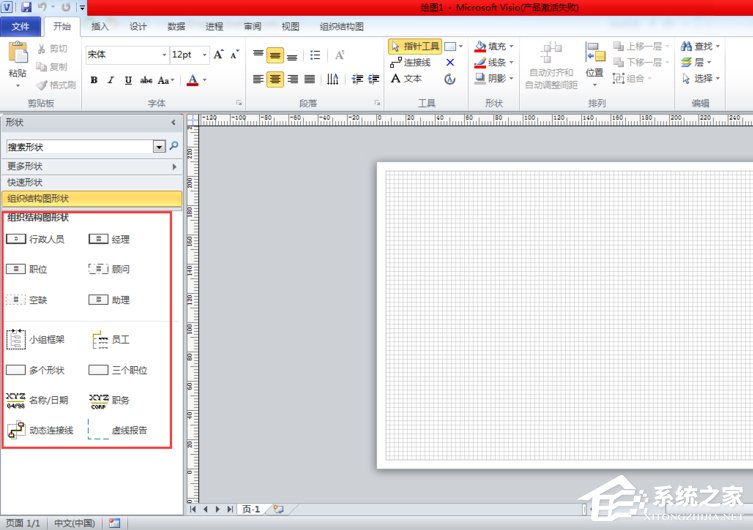Image resolution: width=753 pixels, height=530 pixels.
Task: Select the Position (职位) shape
Action: (26, 269)
